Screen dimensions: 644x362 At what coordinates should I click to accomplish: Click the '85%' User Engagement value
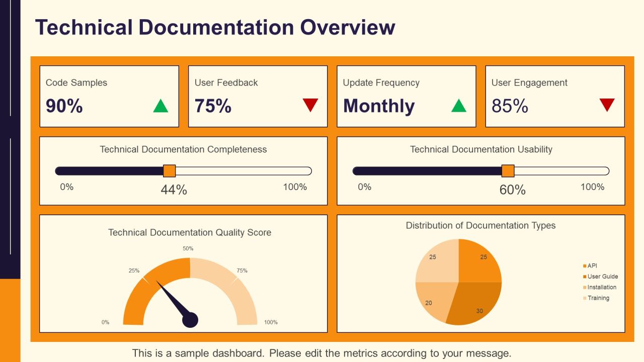click(x=510, y=106)
